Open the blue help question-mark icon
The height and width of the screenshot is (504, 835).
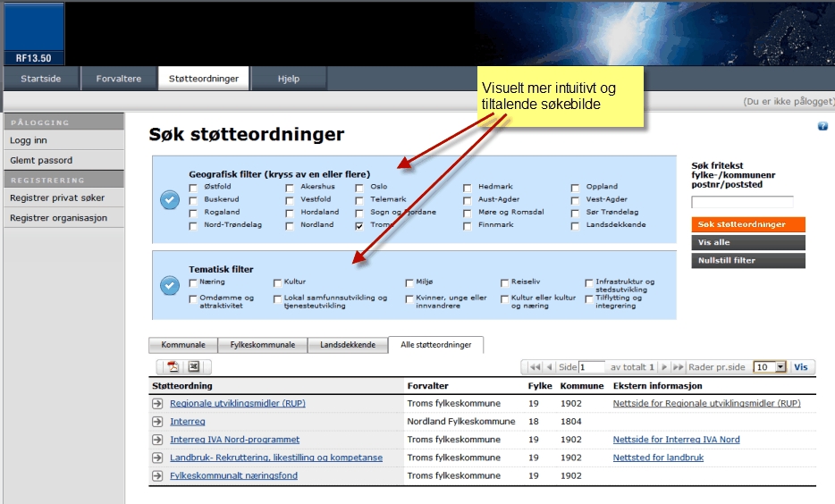(822, 126)
